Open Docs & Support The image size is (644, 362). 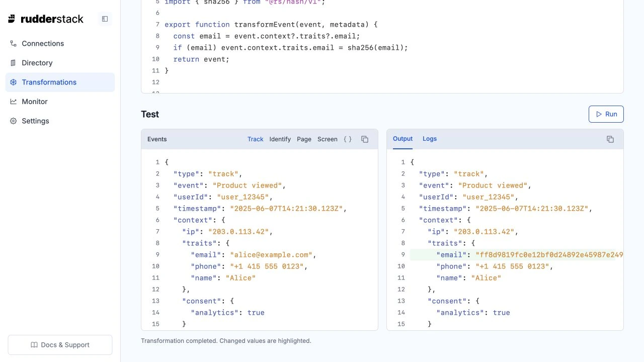tap(60, 345)
